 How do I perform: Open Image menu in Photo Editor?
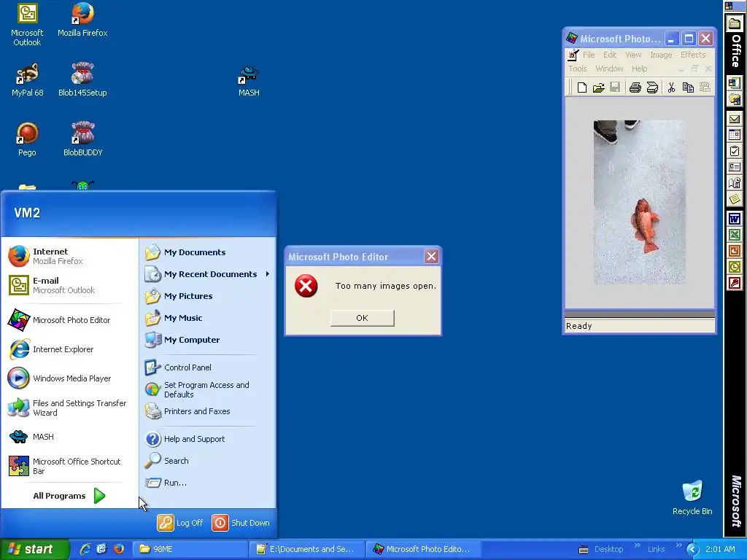point(661,55)
